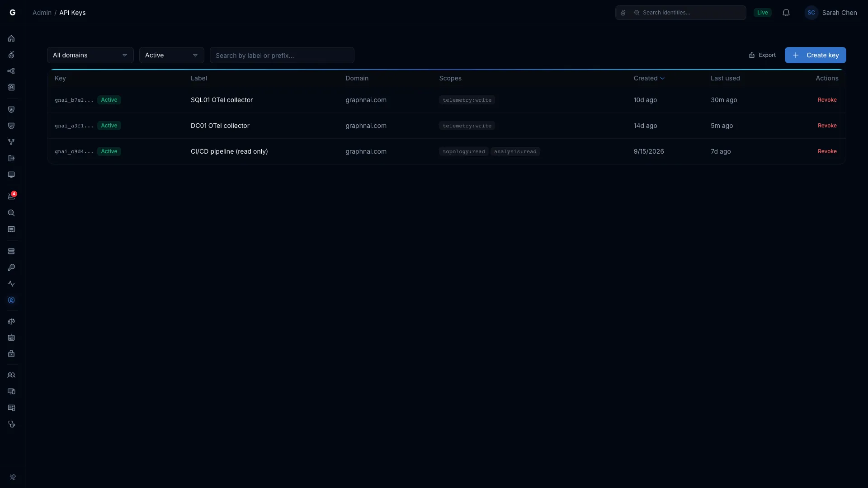Click the magnifier search icon in sidebar
Screen dimensions: 868x488
[x=11, y=213]
